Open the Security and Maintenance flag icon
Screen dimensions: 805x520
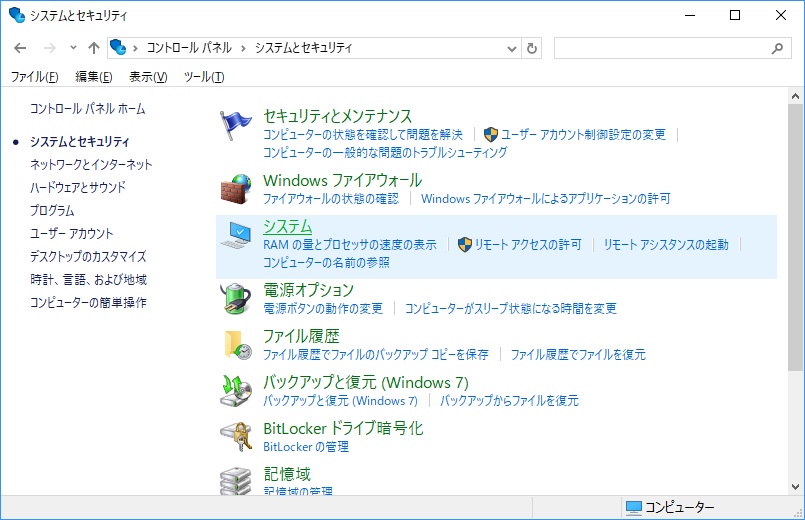[236, 125]
